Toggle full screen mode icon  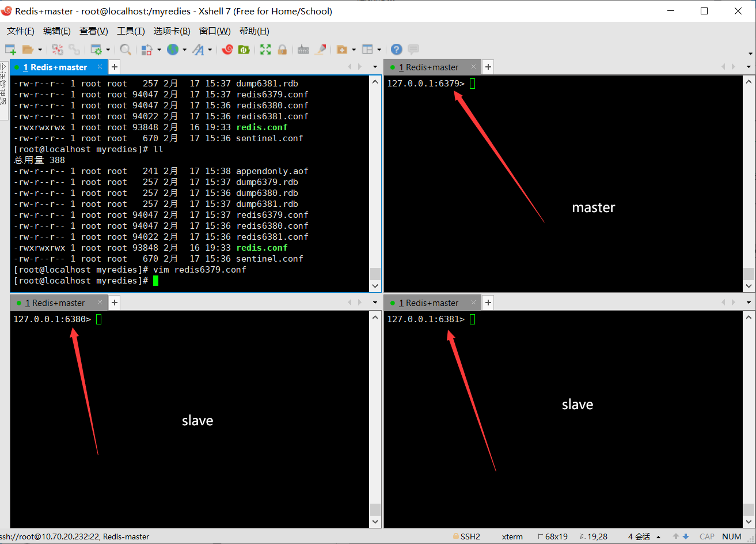coord(265,50)
